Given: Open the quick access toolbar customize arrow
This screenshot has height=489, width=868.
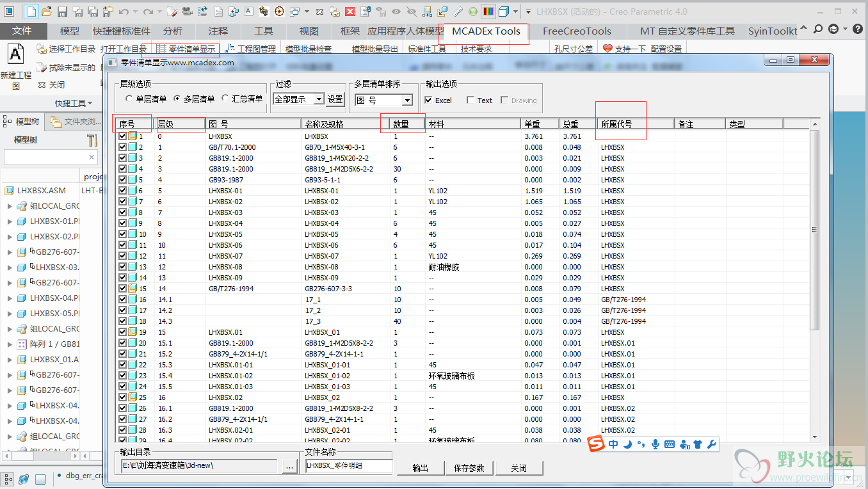Looking at the screenshot, I should pyautogui.click(x=527, y=12).
